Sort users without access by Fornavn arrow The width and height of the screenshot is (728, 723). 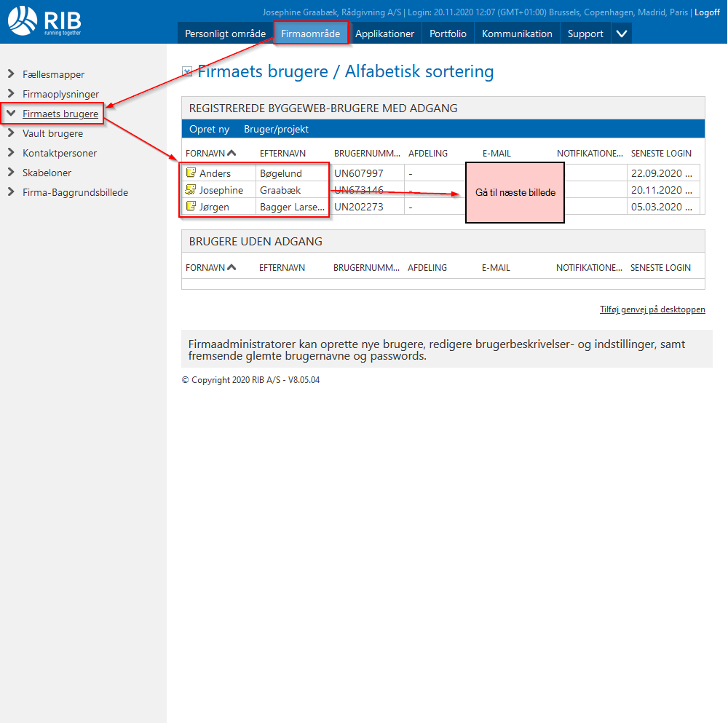point(232,268)
